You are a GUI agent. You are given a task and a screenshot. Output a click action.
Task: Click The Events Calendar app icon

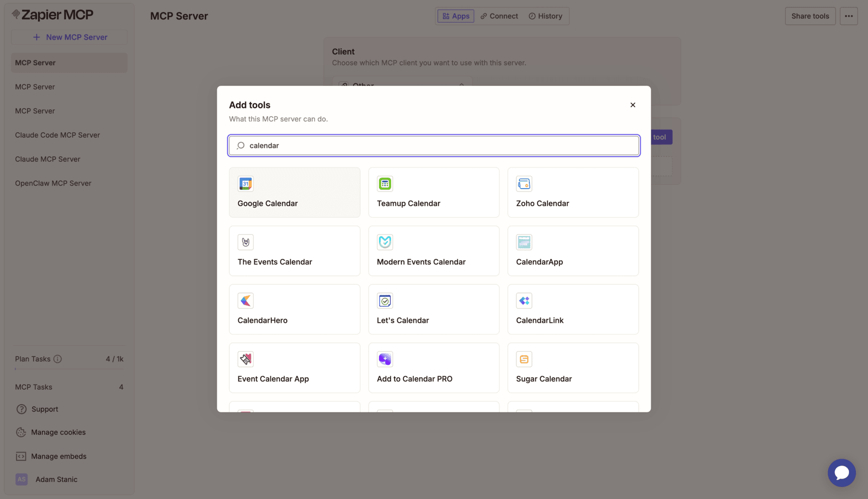(245, 242)
